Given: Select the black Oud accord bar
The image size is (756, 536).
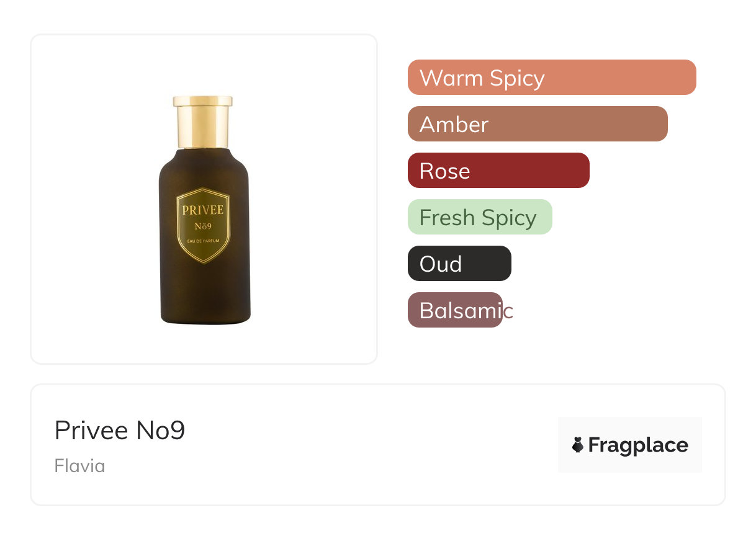Looking at the screenshot, I should point(459,264).
